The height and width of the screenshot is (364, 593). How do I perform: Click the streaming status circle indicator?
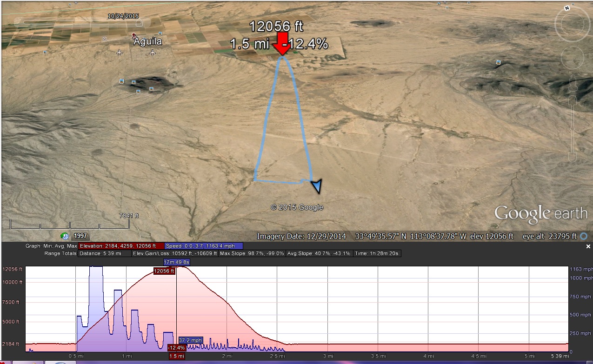click(x=584, y=236)
